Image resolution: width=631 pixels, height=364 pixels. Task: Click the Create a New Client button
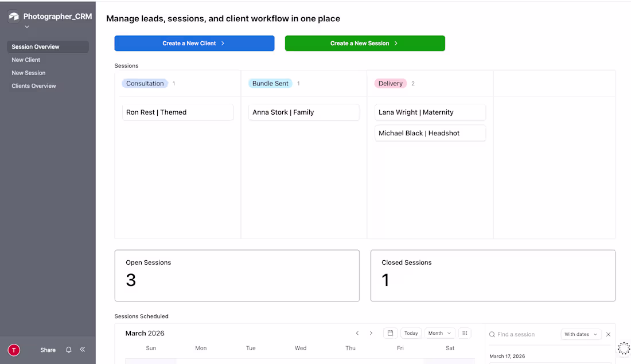point(194,43)
